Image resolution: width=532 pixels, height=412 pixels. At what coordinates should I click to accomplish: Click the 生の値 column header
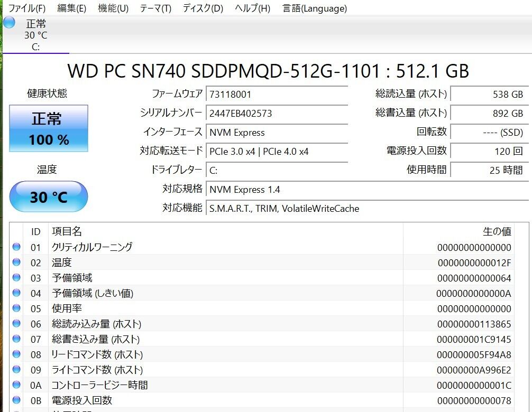(497, 231)
